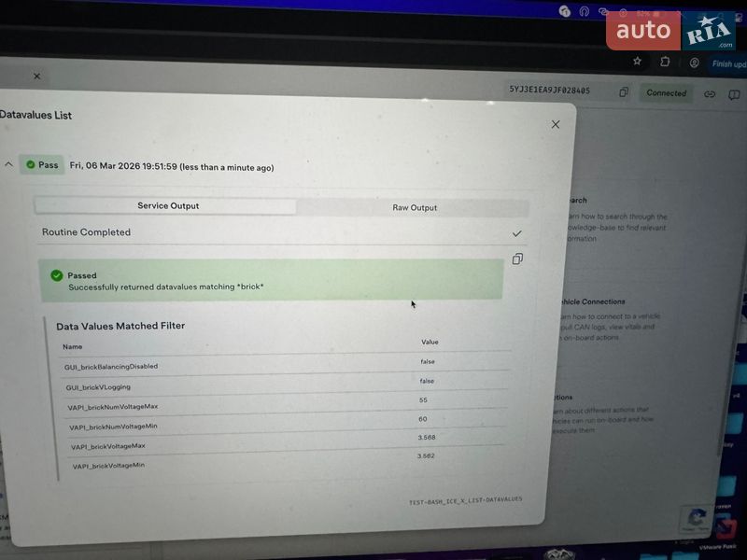This screenshot has width=747, height=560.
Task: Click the Pass status badge
Action: 42,165
